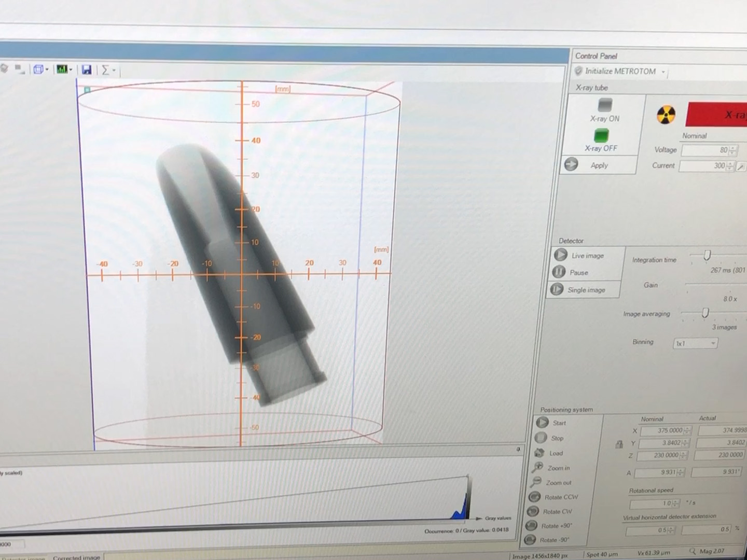Image resolution: width=747 pixels, height=560 pixels.
Task: Click the histogram icon in the toolbar
Action: coord(62,69)
